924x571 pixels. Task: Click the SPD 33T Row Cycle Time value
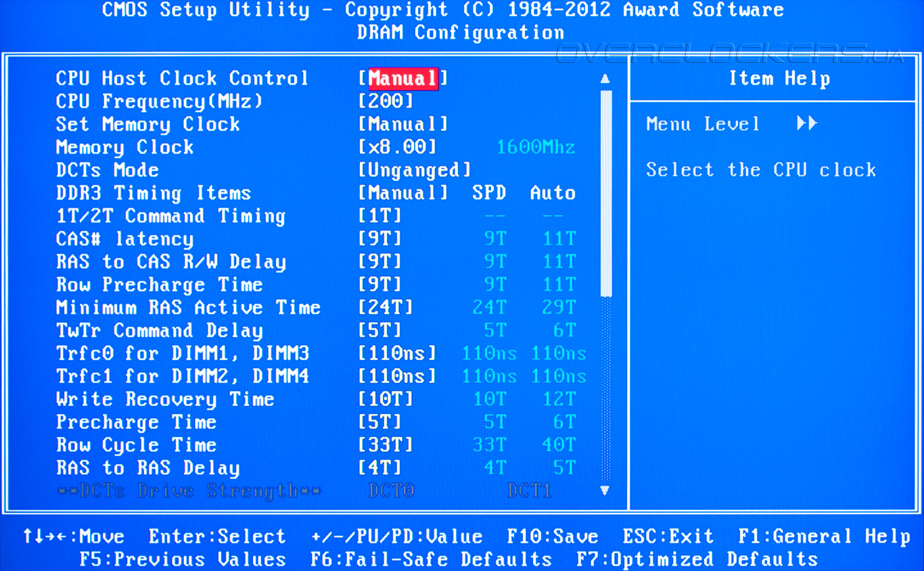(x=490, y=447)
